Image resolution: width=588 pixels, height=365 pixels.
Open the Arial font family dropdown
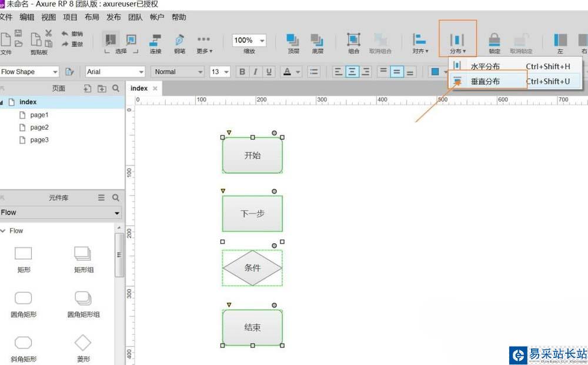(115, 72)
